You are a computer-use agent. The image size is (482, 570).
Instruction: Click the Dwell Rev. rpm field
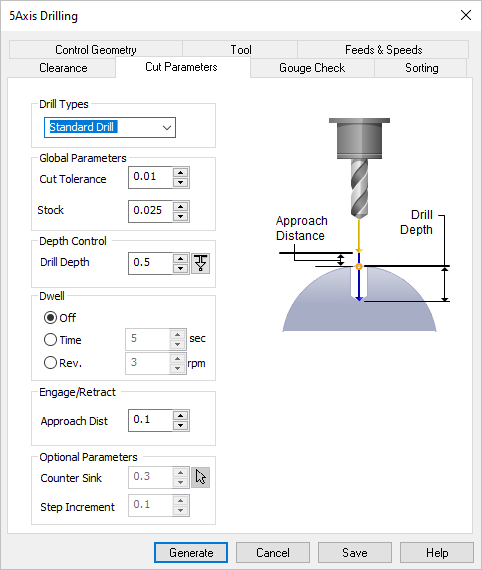pos(148,363)
